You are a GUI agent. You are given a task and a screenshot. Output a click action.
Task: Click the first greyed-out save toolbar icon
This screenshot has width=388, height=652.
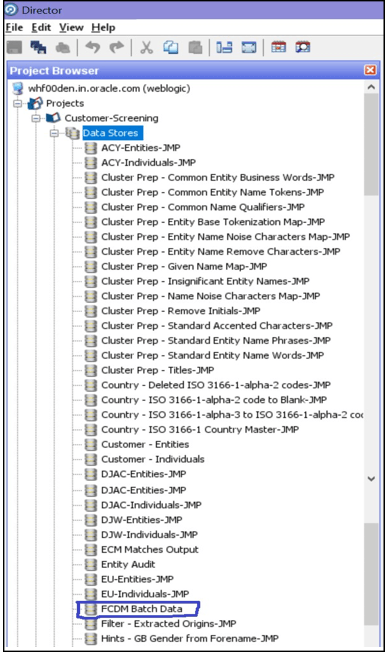click(15, 47)
